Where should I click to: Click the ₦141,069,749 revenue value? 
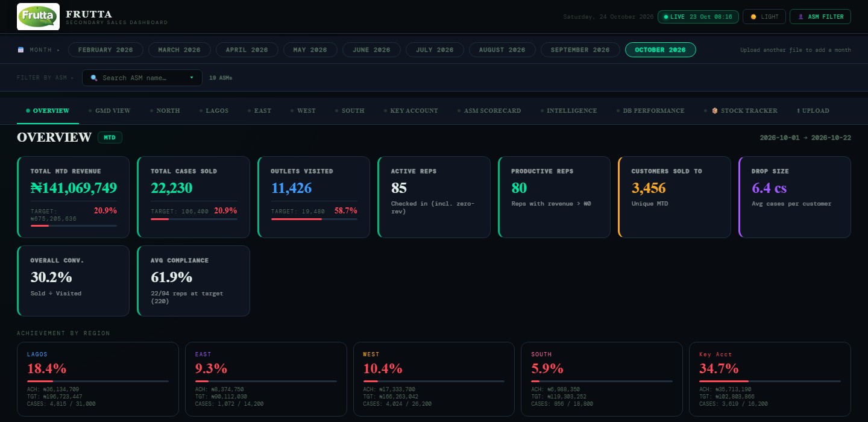[74, 187]
